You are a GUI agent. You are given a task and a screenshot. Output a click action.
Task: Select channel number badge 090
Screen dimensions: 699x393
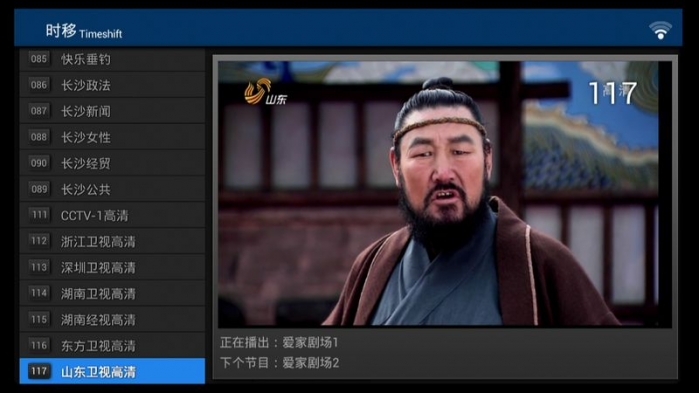(39, 163)
